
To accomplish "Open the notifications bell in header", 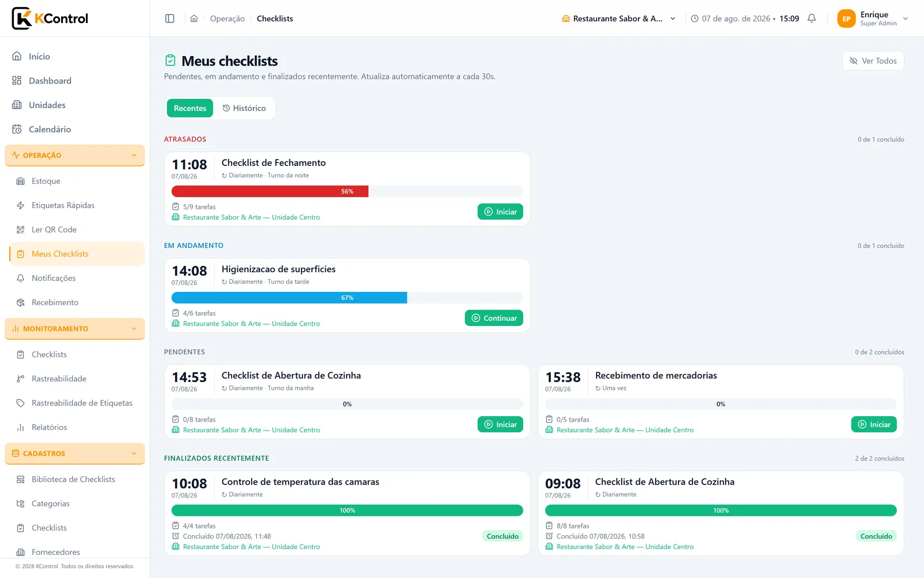I will [x=811, y=18].
